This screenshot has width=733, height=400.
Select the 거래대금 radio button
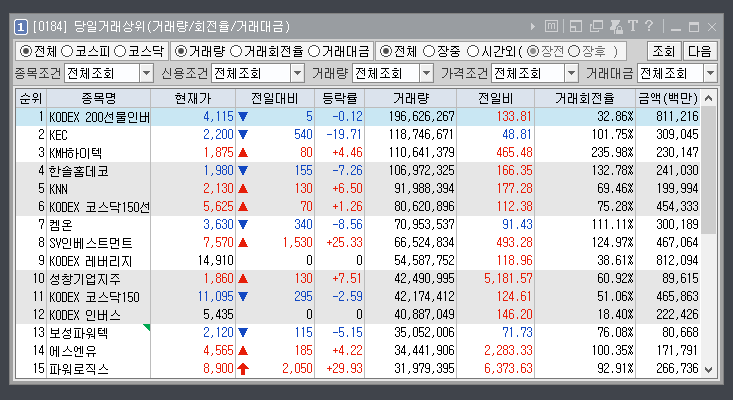click(x=314, y=51)
